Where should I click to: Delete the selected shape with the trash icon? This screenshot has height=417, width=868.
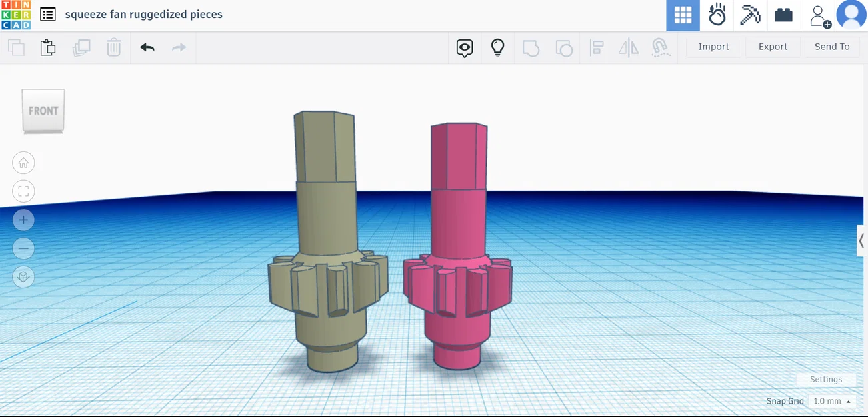coord(113,47)
